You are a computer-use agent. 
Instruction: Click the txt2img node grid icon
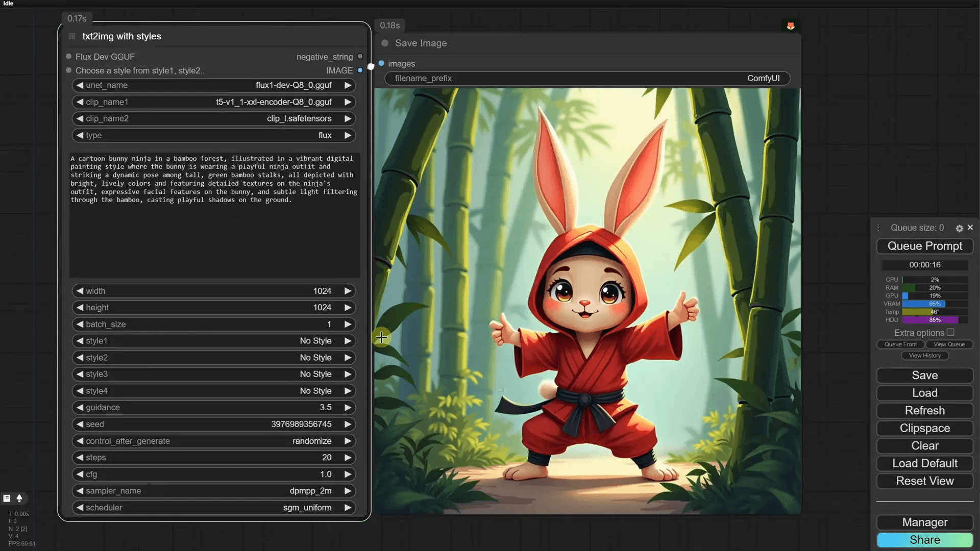[x=72, y=36]
